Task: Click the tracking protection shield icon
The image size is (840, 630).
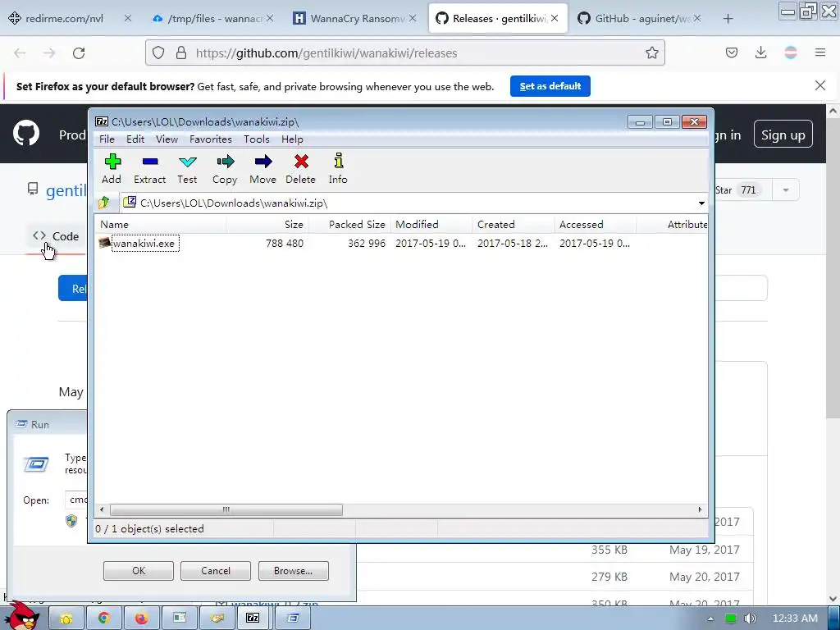Action: (158, 52)
